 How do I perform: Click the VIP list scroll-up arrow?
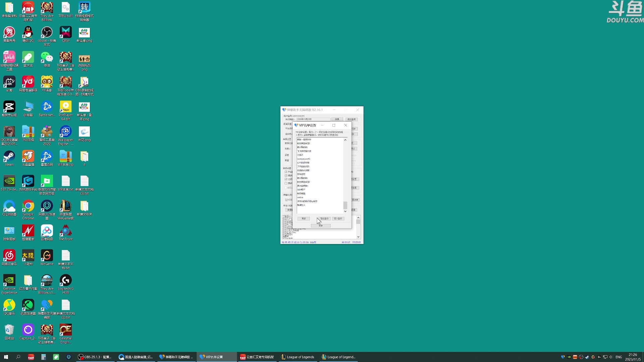tap(345, 140)
